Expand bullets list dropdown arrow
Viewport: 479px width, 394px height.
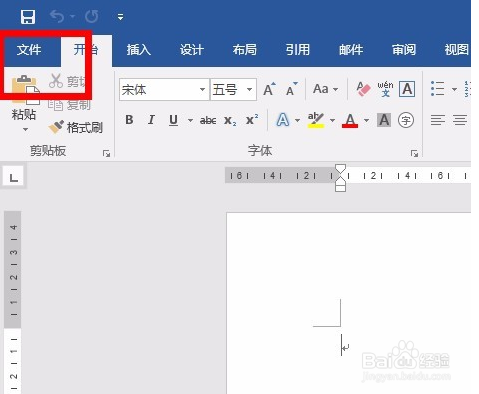coord(454,89)
